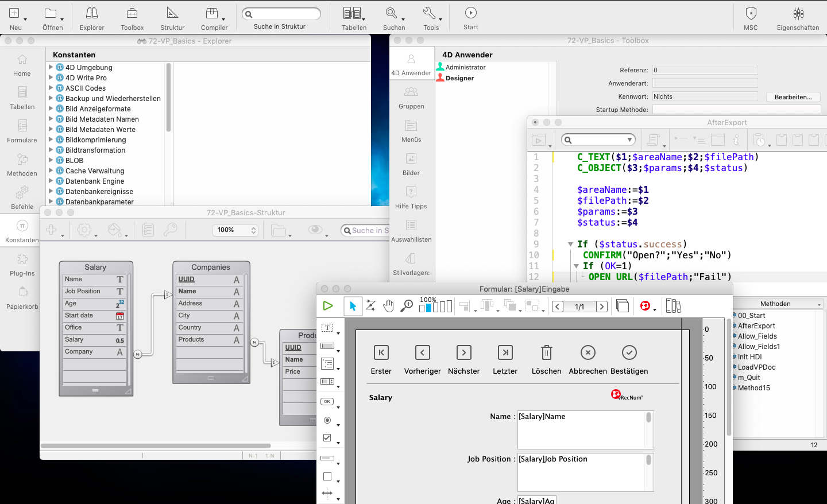827x504 pixels.
Task: Click the Konstanten list vertical scrollbar
Action: click(169, 98)
